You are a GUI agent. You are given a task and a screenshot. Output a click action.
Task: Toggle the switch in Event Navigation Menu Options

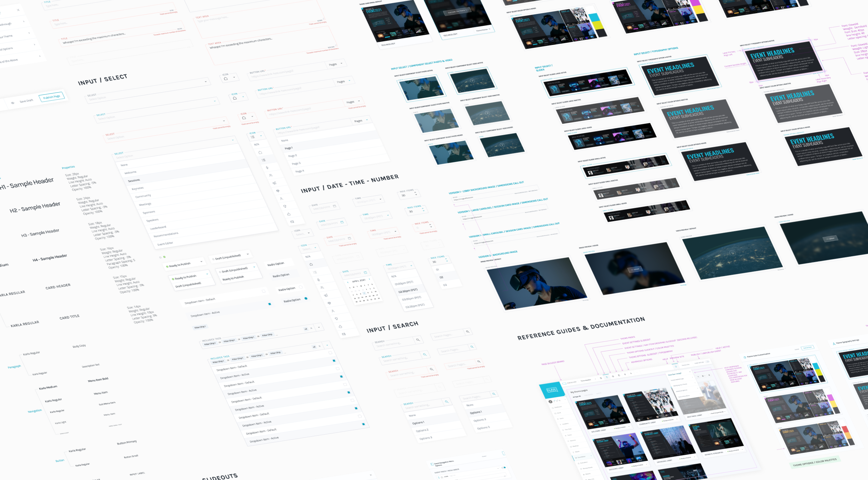504,468
